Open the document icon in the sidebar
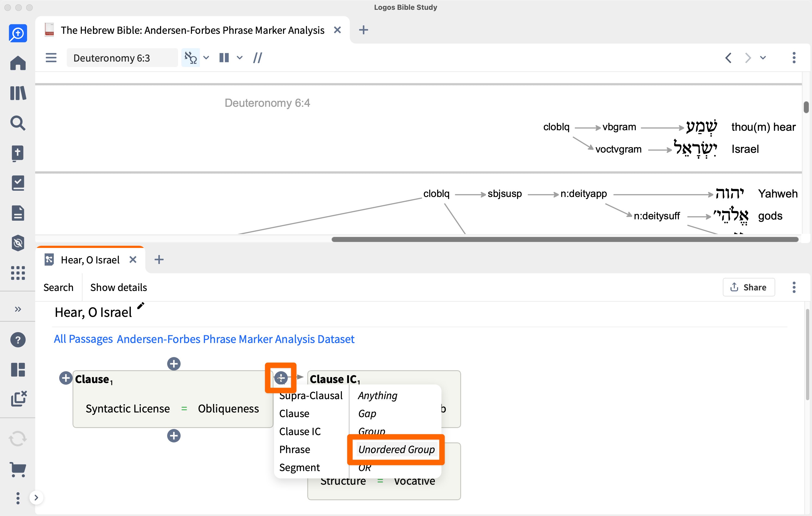 coord(18,213)
